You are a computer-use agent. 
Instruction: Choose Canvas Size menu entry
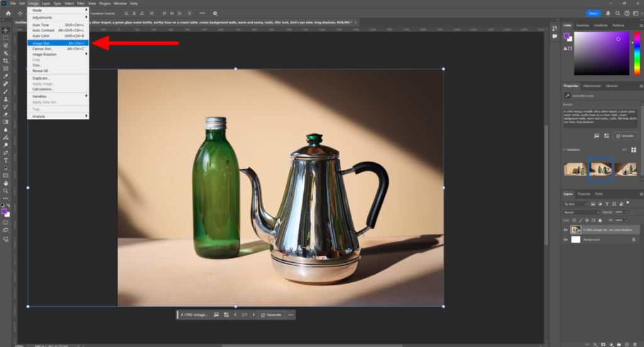click(x=58, y=48)
